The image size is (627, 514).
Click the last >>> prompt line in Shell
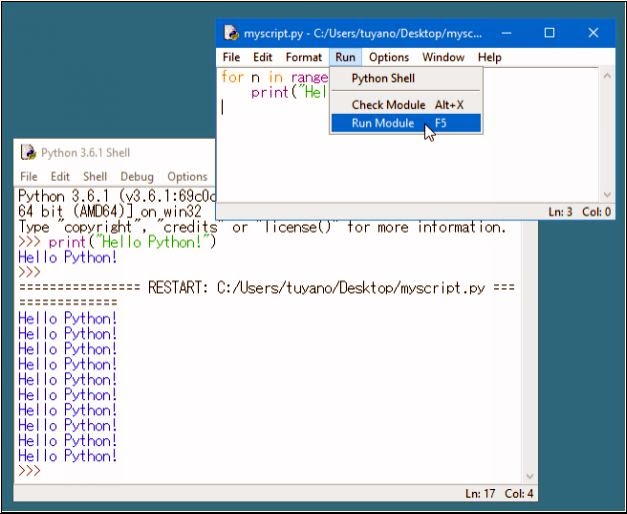[x=30, y=471]
